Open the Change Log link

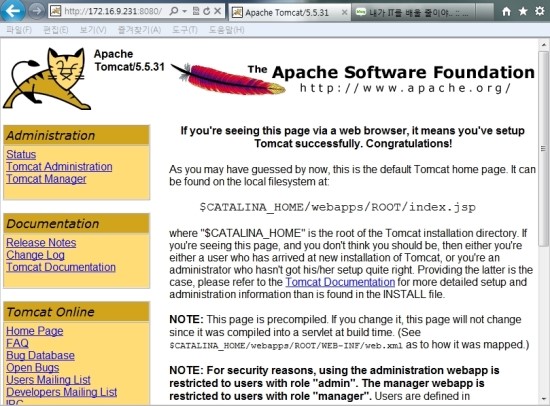[x=35, y=255]
